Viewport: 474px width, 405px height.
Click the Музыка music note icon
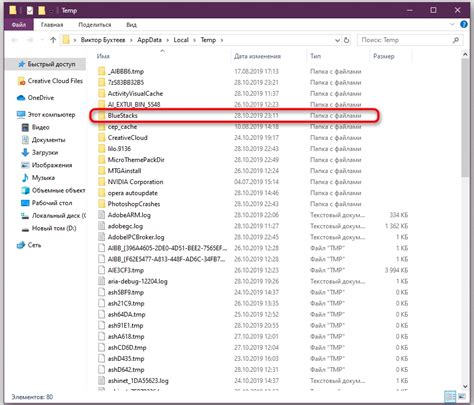click(25, 178)
